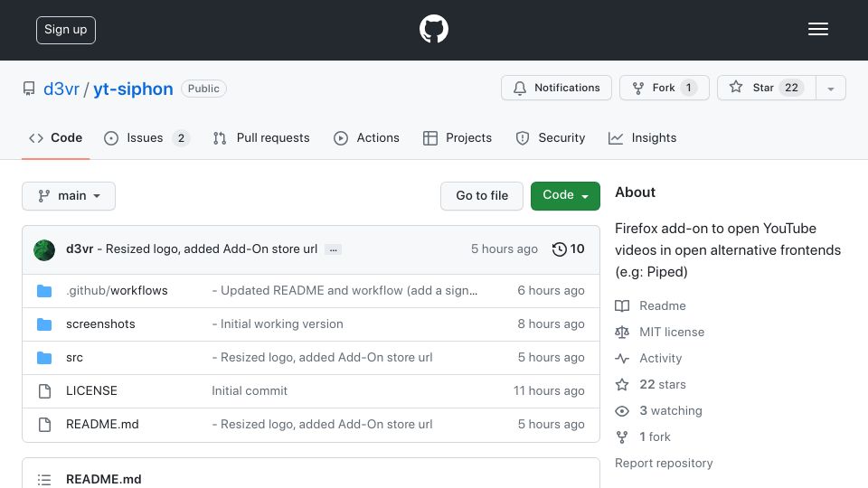Image resolution: width=868 pixels, height=488 pixels.
Task: Click 22 stars in About sidebar
Action: 650,385
